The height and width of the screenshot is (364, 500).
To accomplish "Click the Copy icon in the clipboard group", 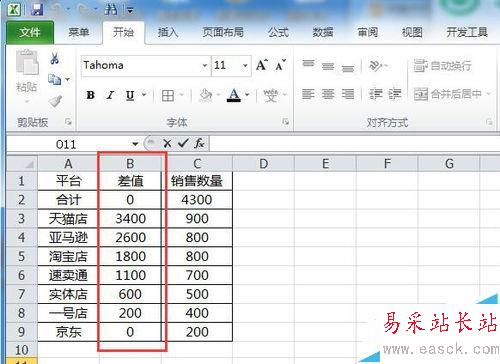I will 55,79.
